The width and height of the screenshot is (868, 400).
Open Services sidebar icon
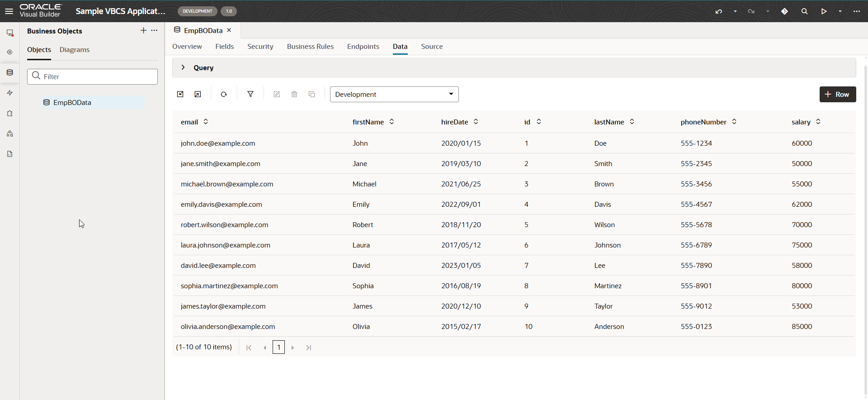tap(10, 52)
